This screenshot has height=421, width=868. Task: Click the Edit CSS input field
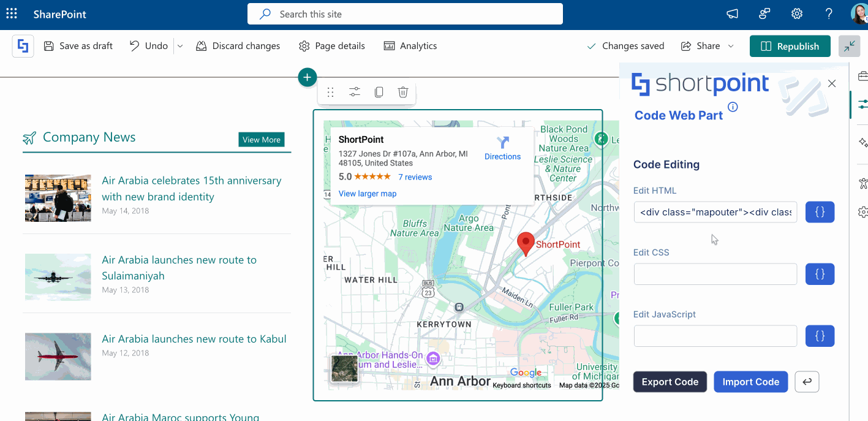click(715, 274)
